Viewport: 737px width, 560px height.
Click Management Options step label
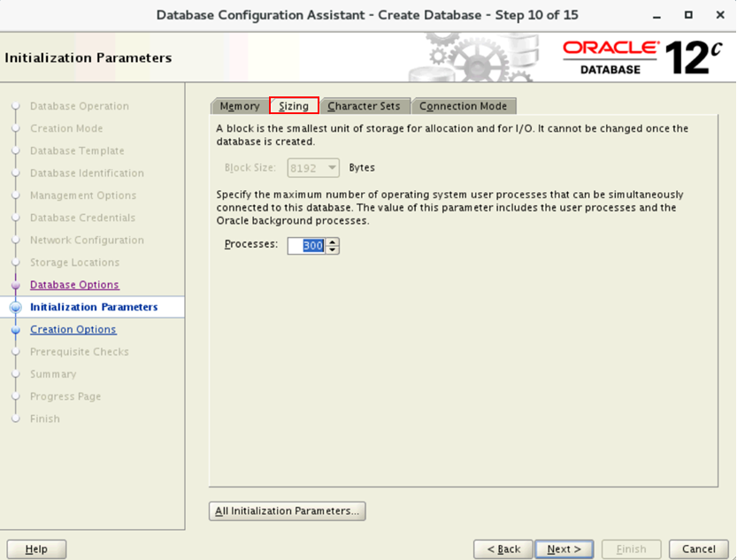click(x=83, y=196)
